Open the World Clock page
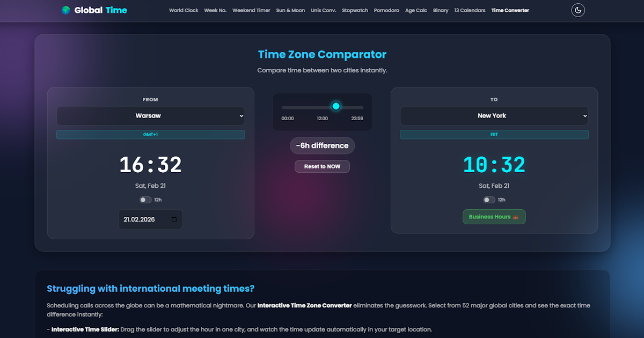 [184, 10]
